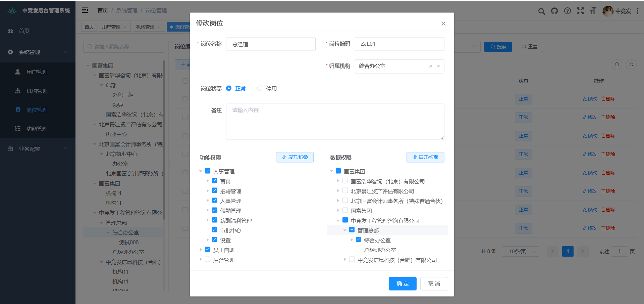Click 展开/折叠 button for 功能权限

(294, 157)
